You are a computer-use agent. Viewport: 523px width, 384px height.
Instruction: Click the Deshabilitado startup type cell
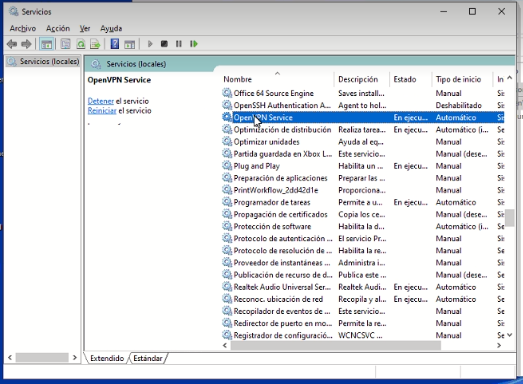coord(459,105)
